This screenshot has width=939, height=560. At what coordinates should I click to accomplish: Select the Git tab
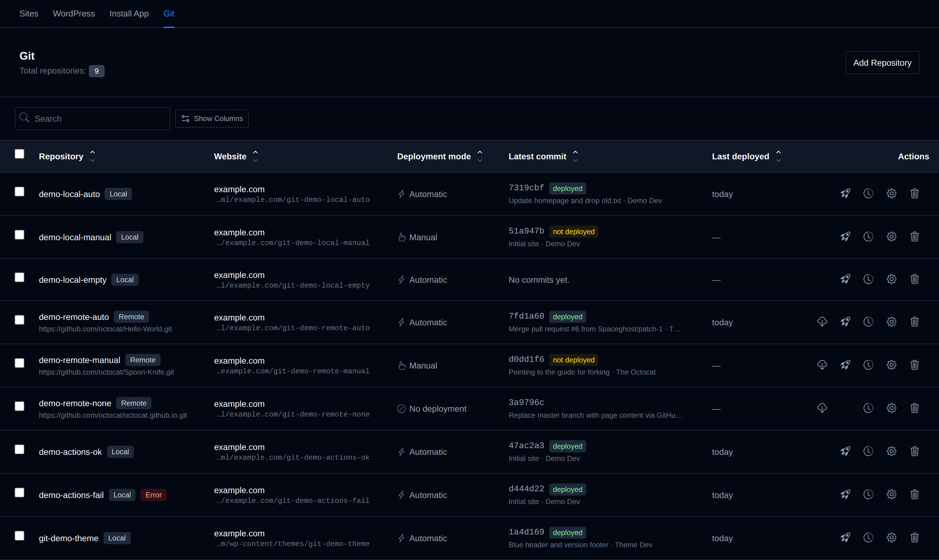(x=169, y=14)
